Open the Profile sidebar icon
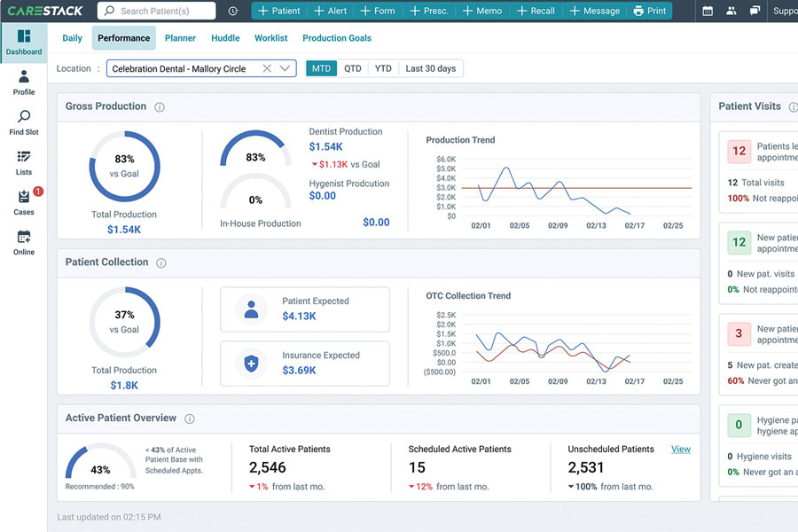 [x=24, y=82]
